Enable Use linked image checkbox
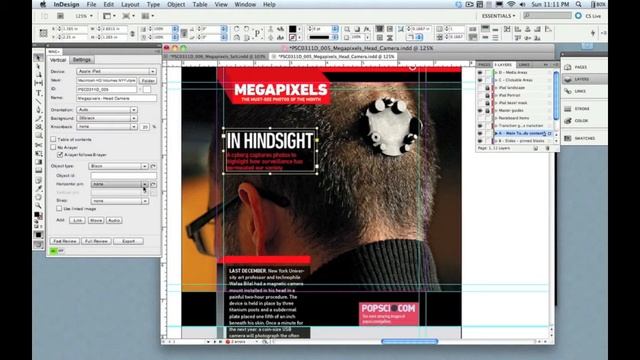 pyautogui.click(x=59, y=209)
